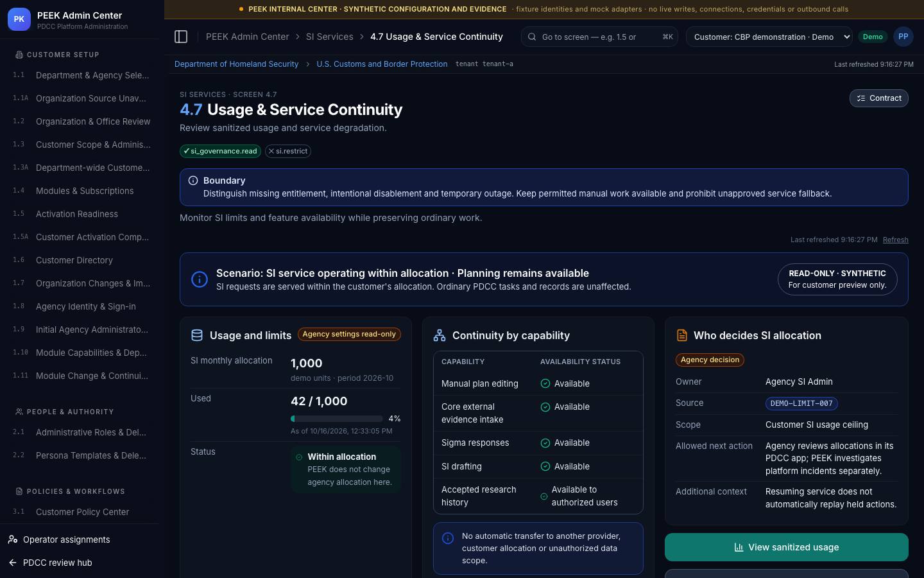The width and height of the screenshot is (924, 578).
Task: Click Agency settings read-only badge
Action: 349,334
